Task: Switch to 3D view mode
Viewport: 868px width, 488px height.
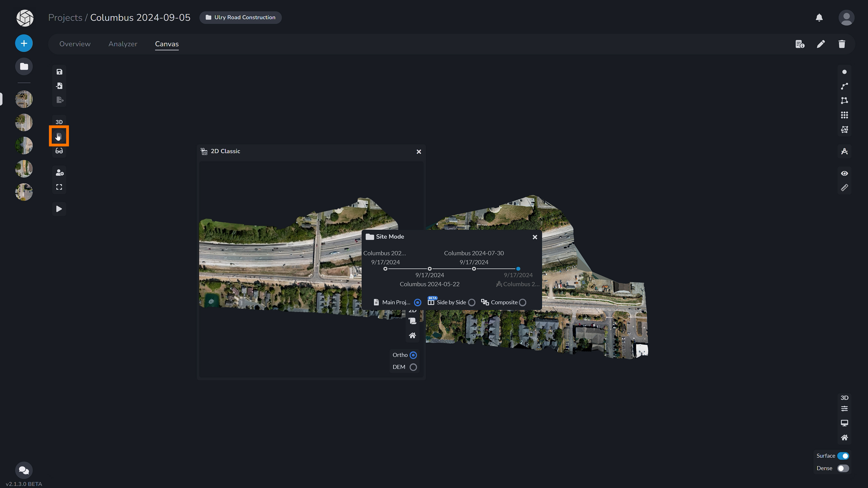Action: coord(59,122)
